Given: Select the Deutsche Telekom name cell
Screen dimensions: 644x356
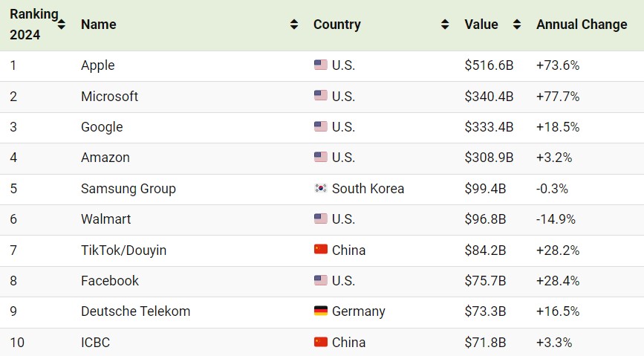Looking at the screenshot, I should tap(135, 311).
